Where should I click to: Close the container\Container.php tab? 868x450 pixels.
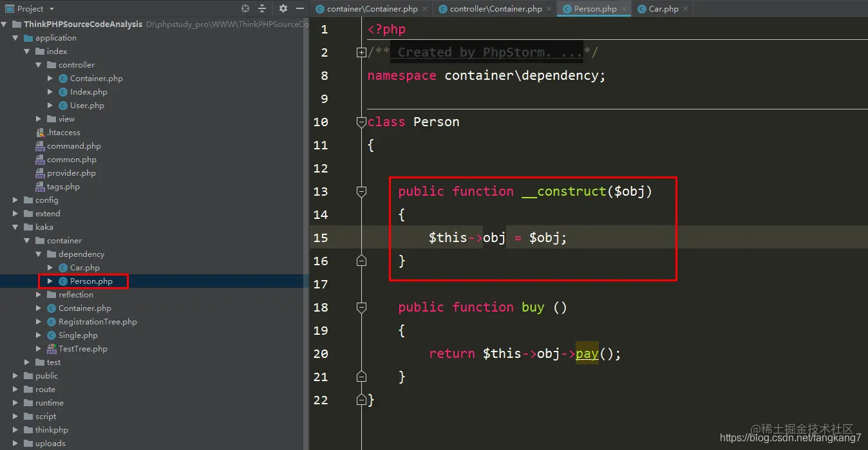[424, 9]
